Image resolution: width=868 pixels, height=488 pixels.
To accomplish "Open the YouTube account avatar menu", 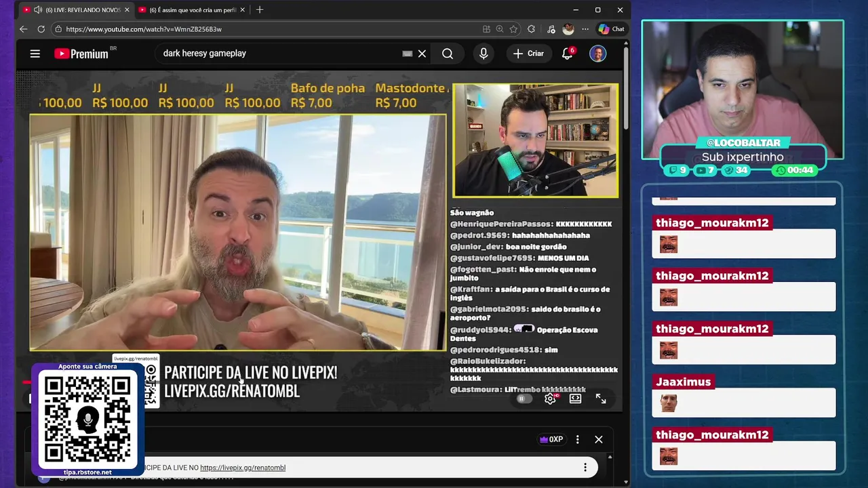I will tap(597, 54).
